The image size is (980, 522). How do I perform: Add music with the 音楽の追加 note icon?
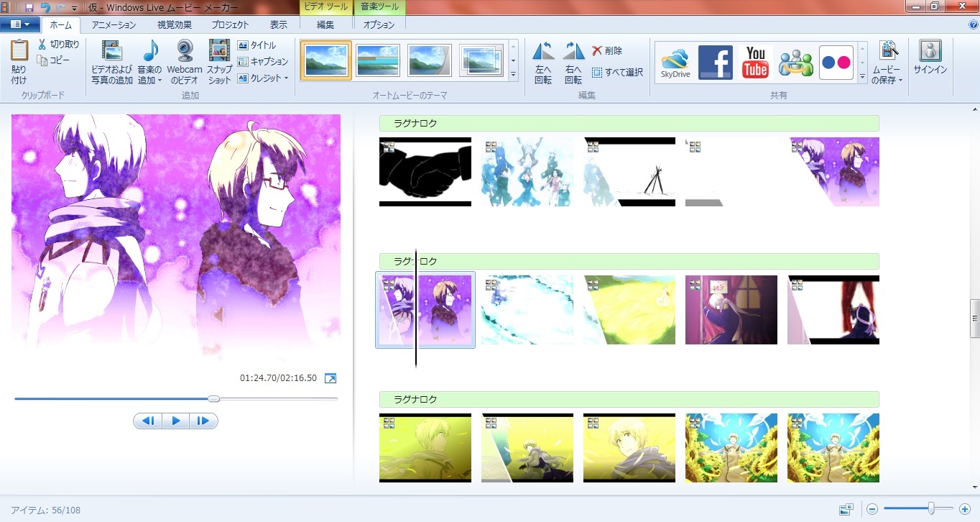click(150, 52)
